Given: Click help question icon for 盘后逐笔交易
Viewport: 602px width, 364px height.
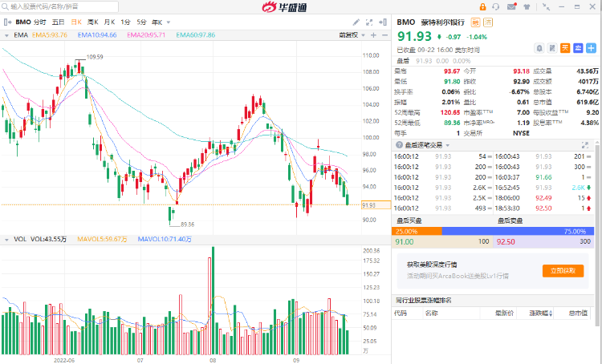Looking at the screenshot, I should click(x=399, y=145).
